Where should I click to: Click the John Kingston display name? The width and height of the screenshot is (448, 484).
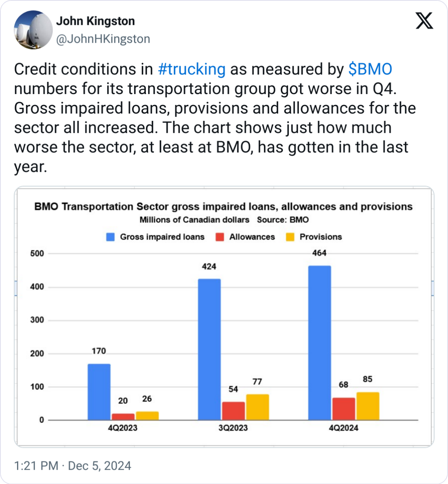[95, 21]
